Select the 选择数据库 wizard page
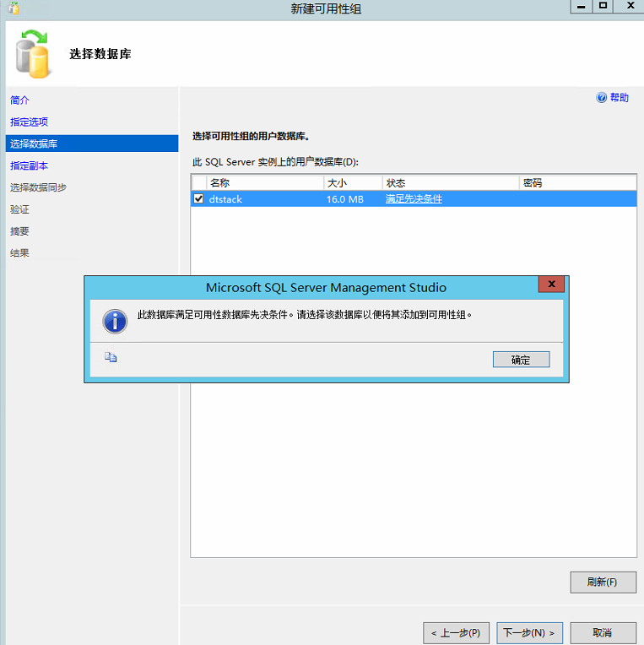The image size is (644, 645). coord(92,144)
